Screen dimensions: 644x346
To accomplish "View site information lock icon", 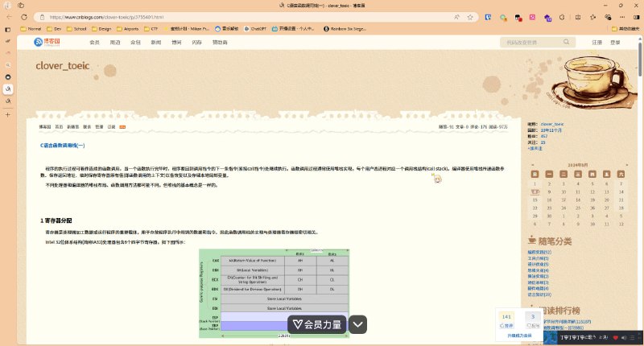I will (42, 17).
